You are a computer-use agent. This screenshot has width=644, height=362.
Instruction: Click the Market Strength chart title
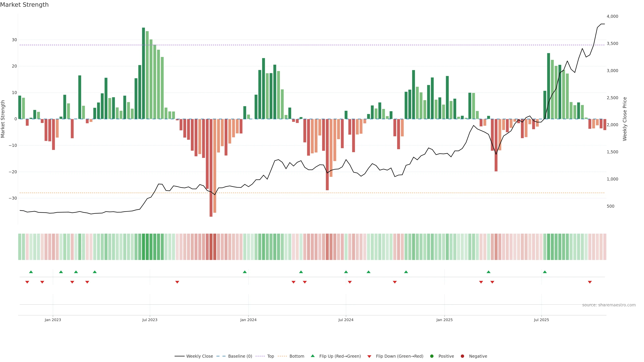point(24,5)
